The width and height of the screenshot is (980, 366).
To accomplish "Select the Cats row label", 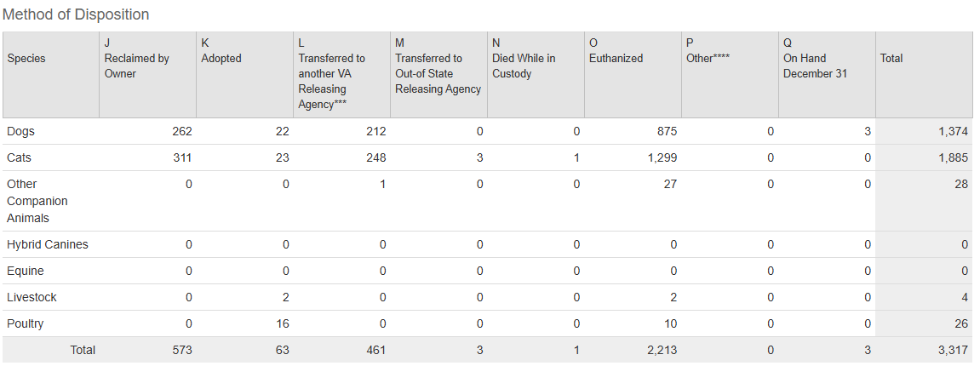I will click(20, 158).
